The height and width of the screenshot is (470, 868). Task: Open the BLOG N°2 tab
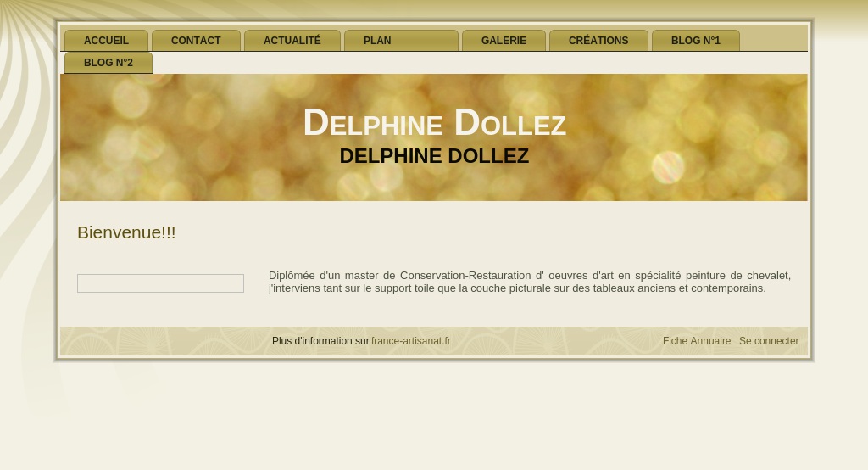coord(108,63)
